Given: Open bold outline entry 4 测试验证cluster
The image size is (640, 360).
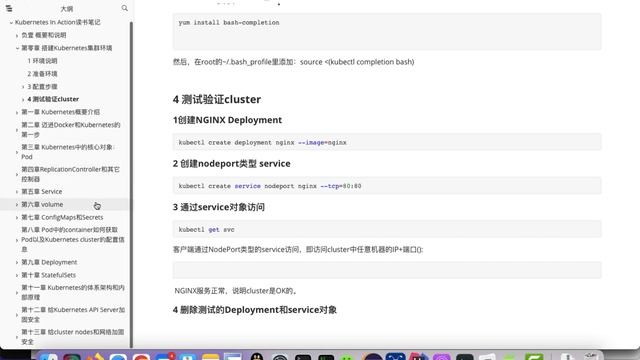Looking at the screenshot, I should tap(53, 99).
